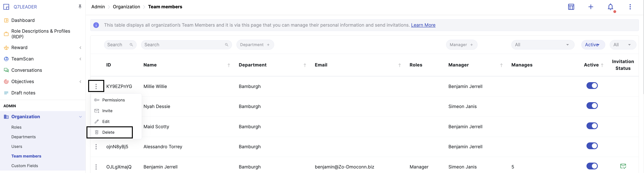This screenshot has height=173, width=644.
Task: Click the Invitation Status column header
Action: (623, 65)
